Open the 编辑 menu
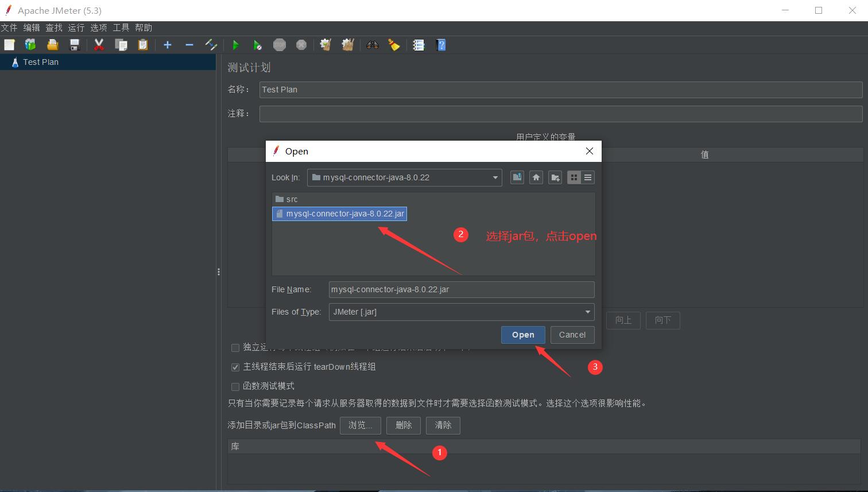Viewport: 868px width, 492px height. [x=32, y=28]
